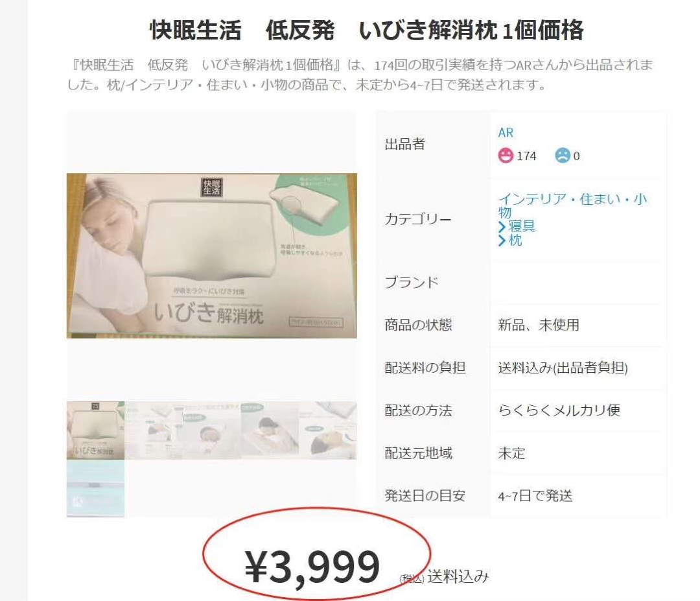Select first thumbnail of pillow box
The height and width of the screenshot is (601, 700).
[x=95, y=430]
